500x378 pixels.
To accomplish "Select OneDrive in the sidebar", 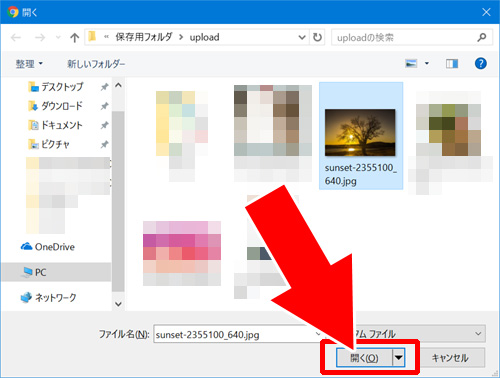I will (48, 247).
